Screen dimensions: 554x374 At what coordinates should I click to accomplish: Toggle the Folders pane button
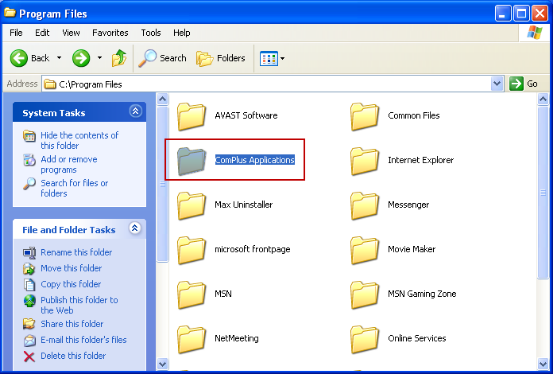coord(221,58)
